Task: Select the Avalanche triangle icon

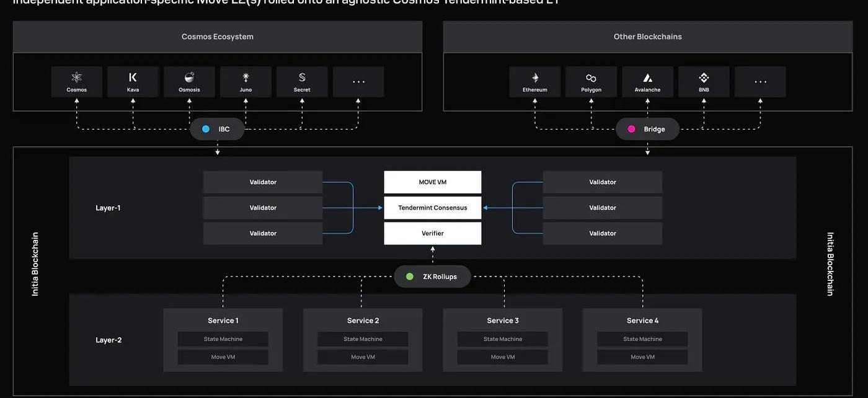Action: pos(647,78)
